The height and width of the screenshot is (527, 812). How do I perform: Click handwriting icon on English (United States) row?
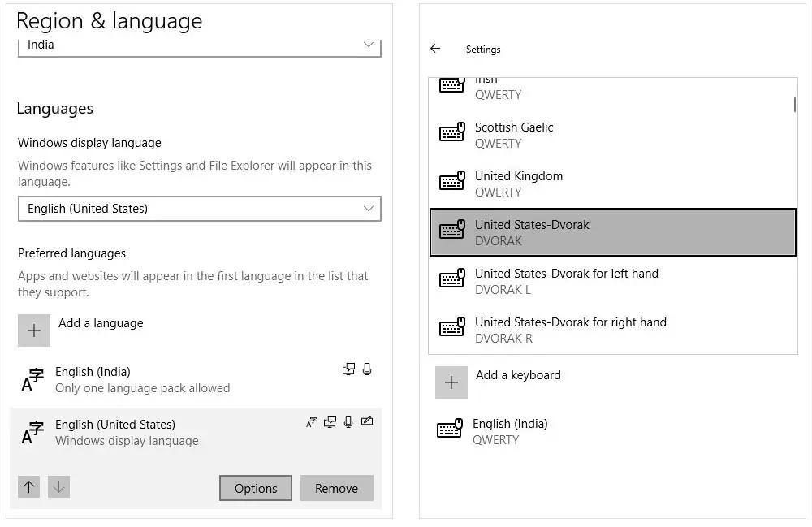[367, 421]
